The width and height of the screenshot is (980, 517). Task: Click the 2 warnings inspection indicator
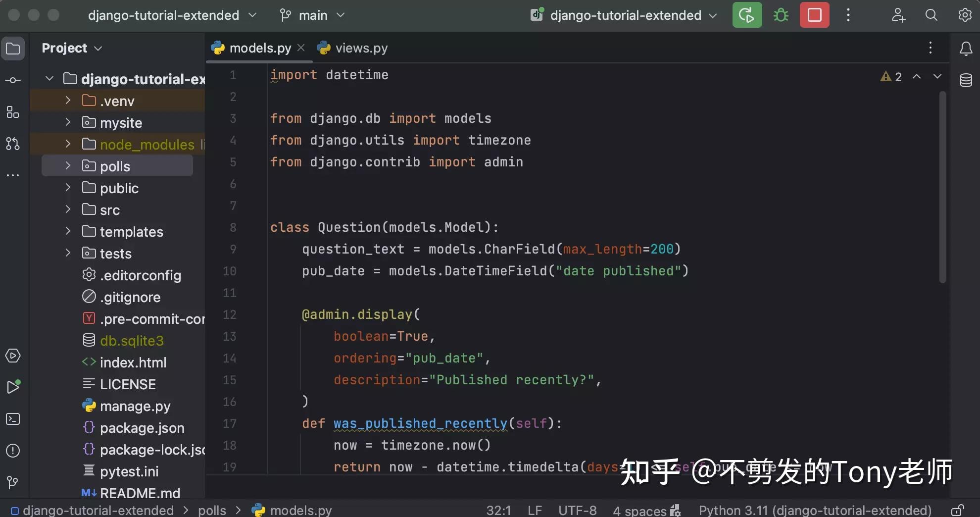[891, 76]
